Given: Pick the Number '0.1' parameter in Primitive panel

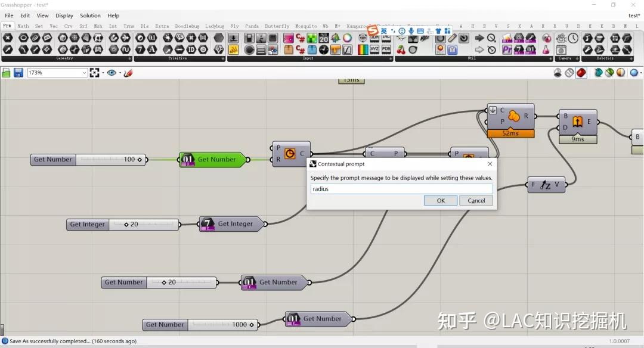Looking at the screenshot, I should 152,38.
